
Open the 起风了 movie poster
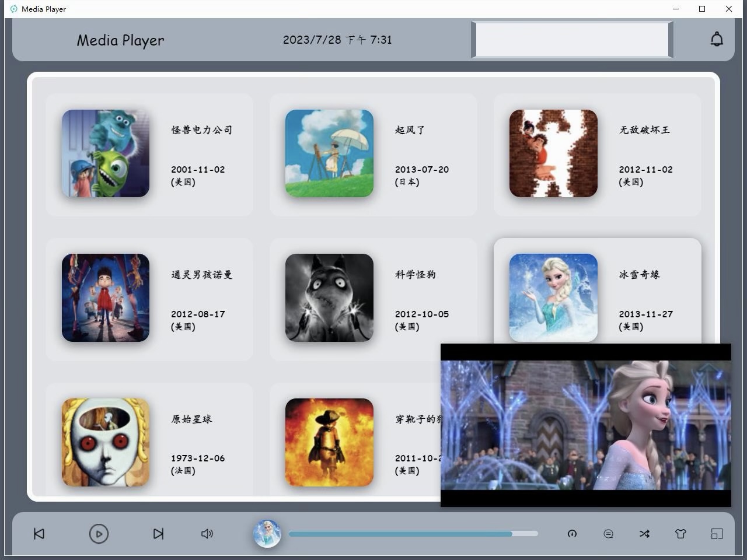[x=329, y=153]
